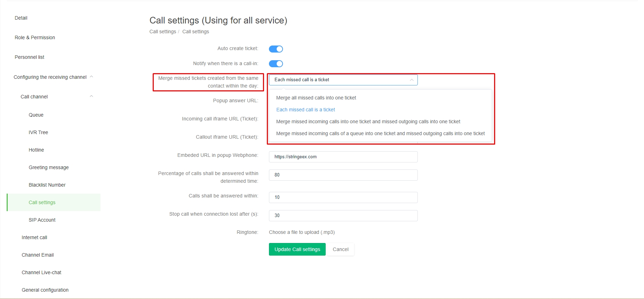Open the IVR Tree menu item
Image resolution: width=644 pixels, height=299 pixels.
pos(38,132)
